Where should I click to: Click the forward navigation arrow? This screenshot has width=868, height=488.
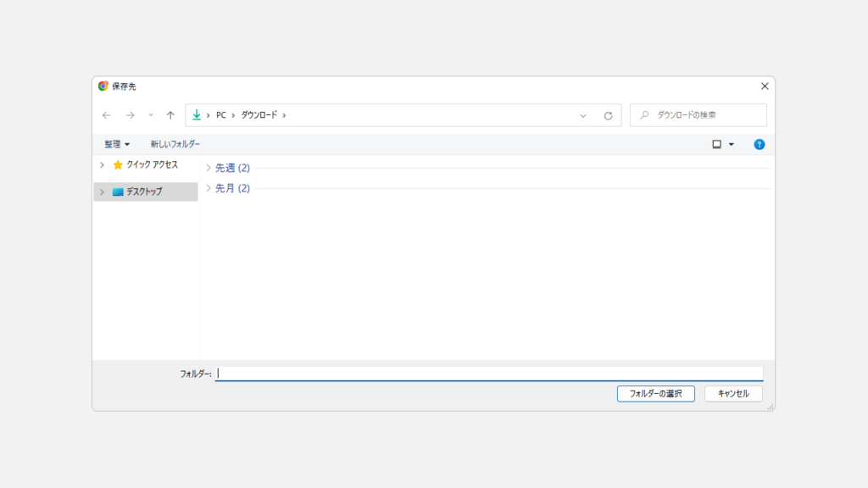pos(130,115)
